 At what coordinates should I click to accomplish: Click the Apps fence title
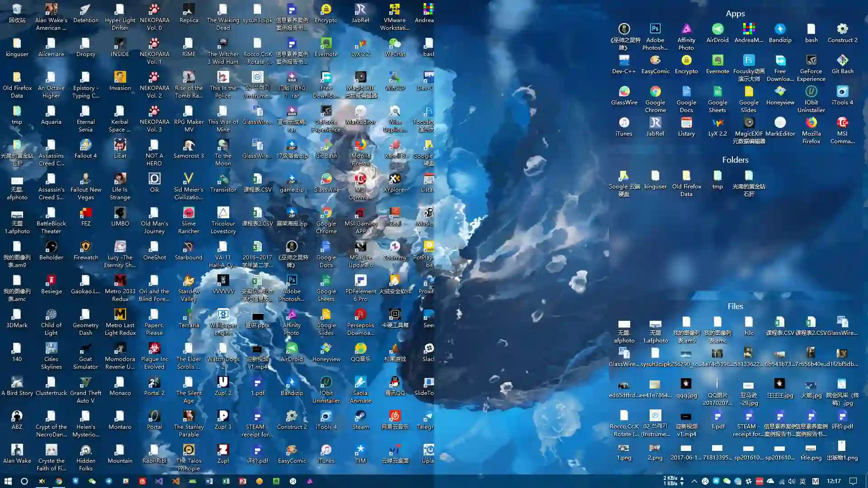tap(735, 14)
